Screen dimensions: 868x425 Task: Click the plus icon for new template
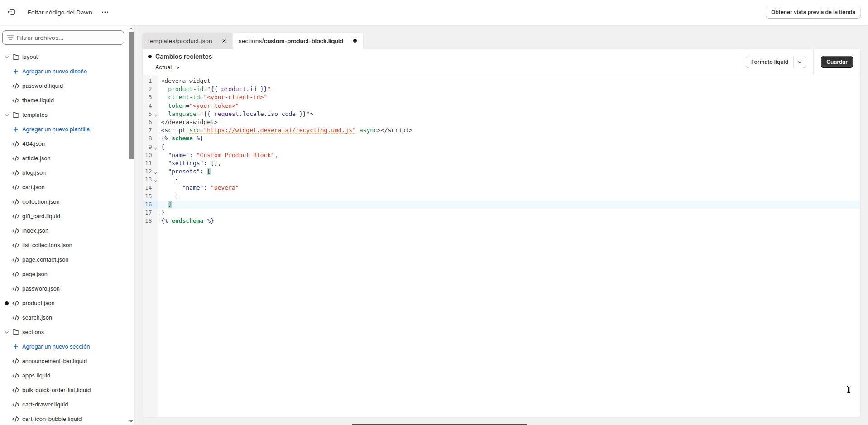click(16, 129)
